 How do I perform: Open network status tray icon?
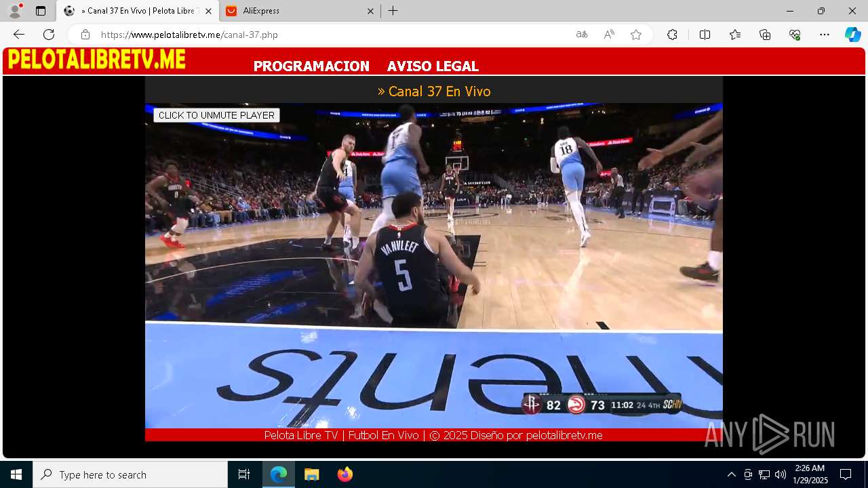[764, 474]
